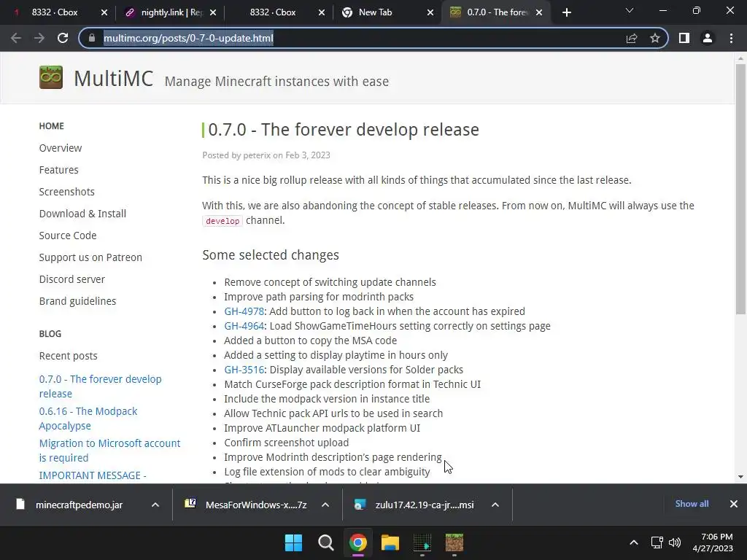747x560 pixels.
Task: Open volume control tray icon
Action: (675, 542)
